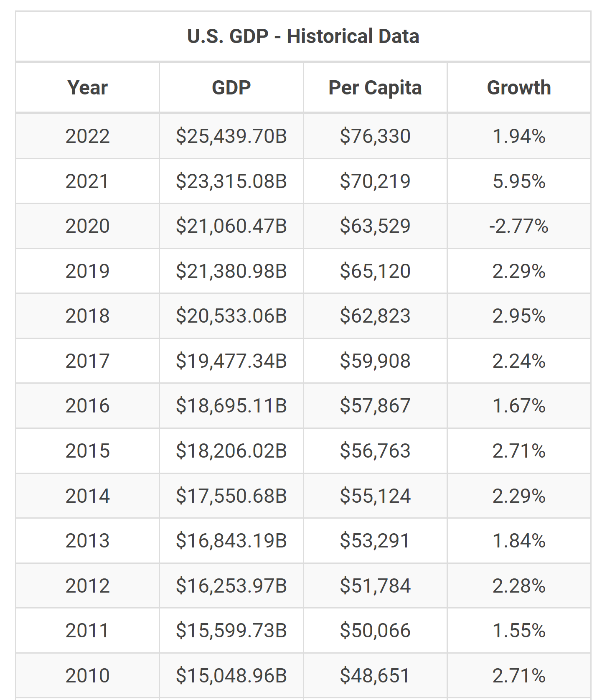Image resolution: width=597 pixels, height=700 pixels.
Task: Select the $20,533.06B GDP cell
Action: pyautogui.click(x=231, y=316)
